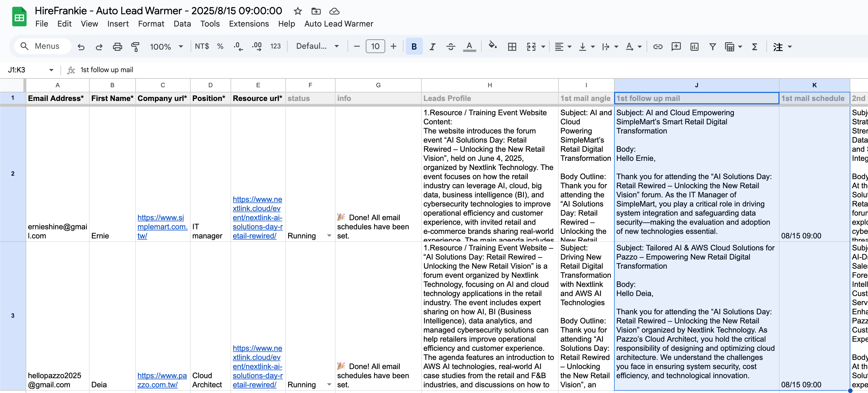Expand the zoom level dropdown
868x393 pixels.
(x=181, y=46)
